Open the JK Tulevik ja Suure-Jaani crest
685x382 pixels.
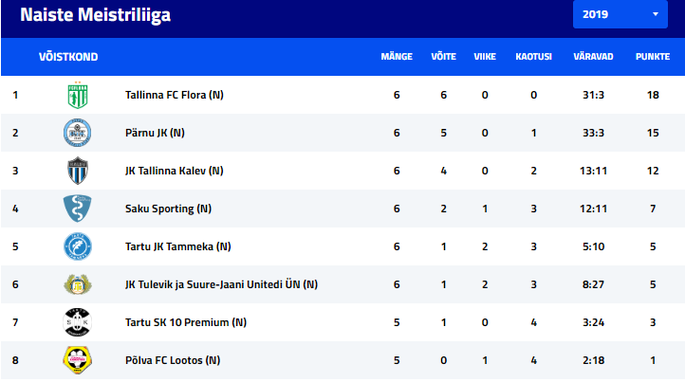[77, 285]
